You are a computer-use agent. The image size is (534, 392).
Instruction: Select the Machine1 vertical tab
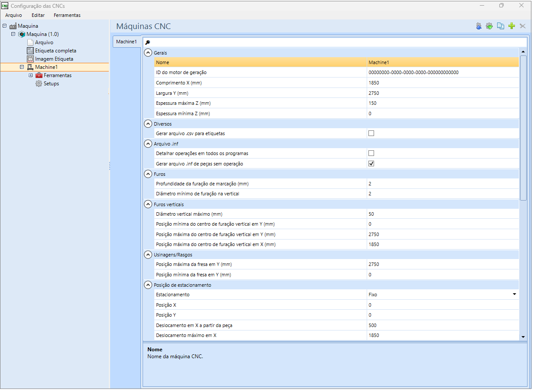[127, 42]
